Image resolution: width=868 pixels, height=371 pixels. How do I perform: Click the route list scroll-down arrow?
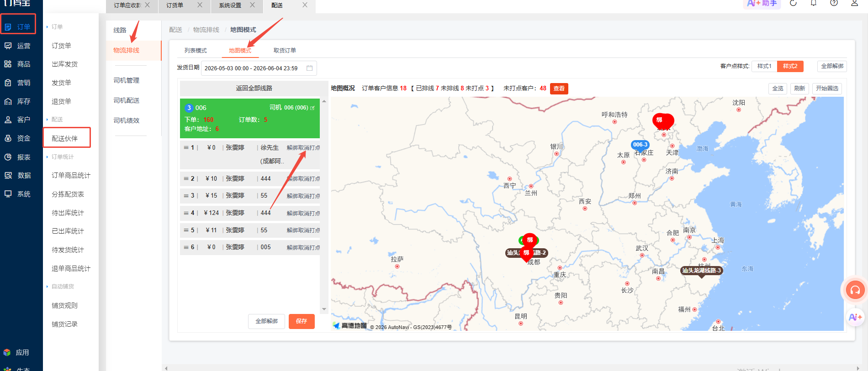324,309
